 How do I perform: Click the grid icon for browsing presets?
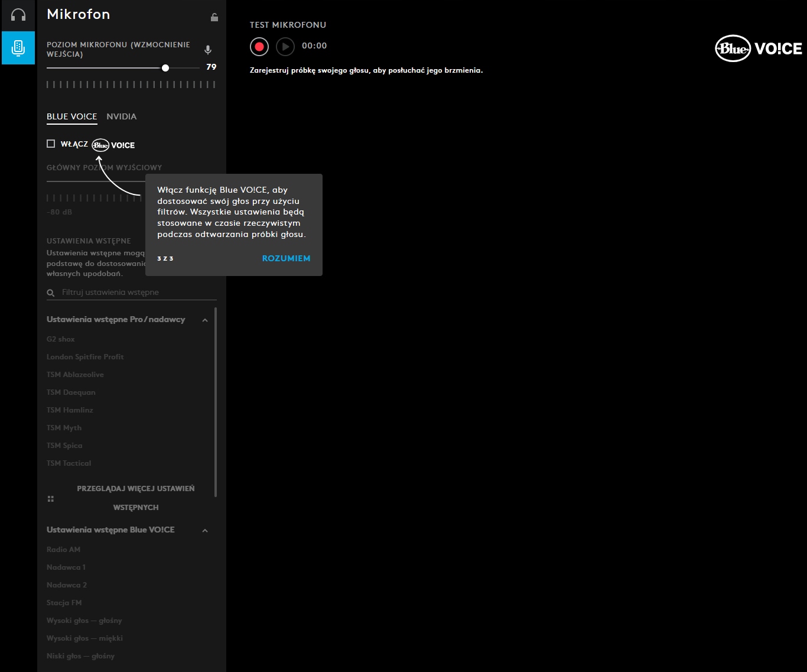pos(51,499)
